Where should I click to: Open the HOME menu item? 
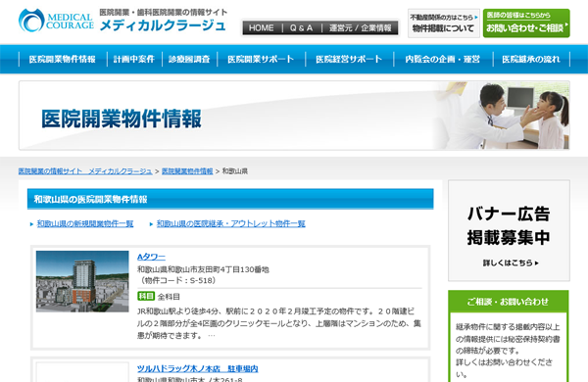[262, 28]
